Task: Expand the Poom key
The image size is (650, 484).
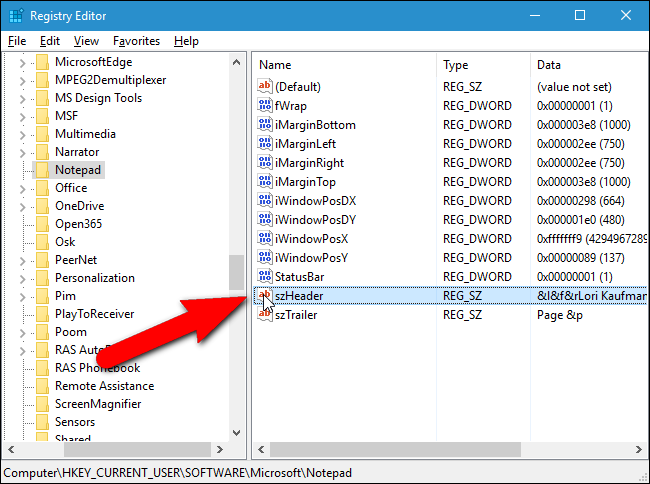Action: (x=22, y=333)
